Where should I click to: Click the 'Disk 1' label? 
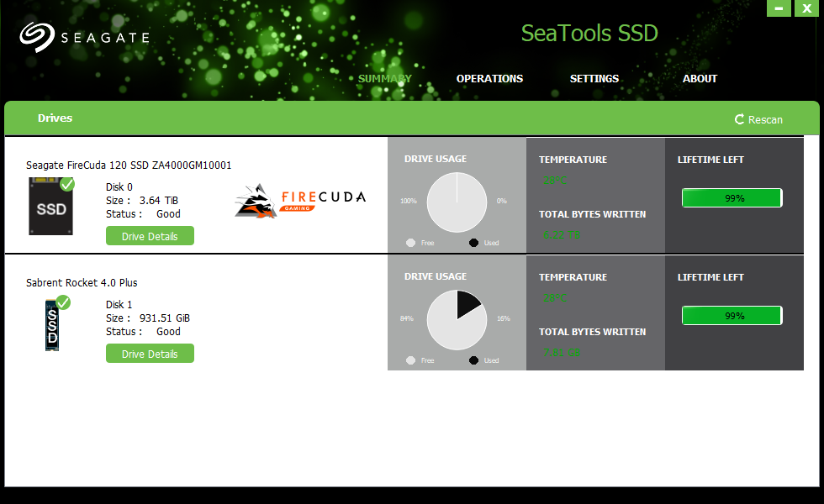tap(119, 304)
